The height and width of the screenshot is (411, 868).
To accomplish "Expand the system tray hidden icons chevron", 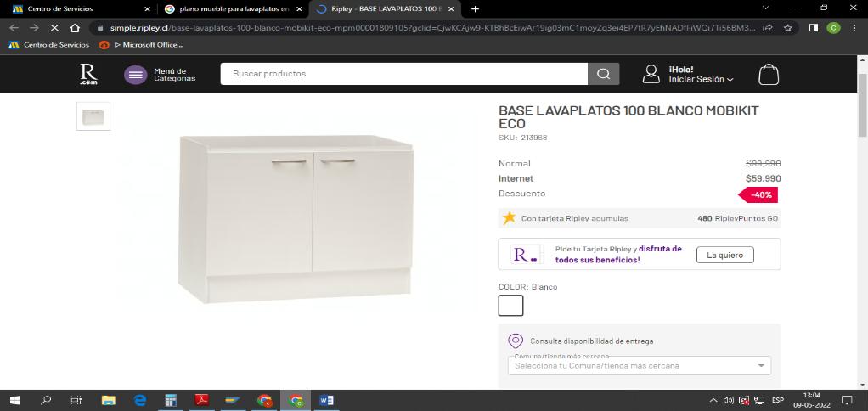I will tap(713, 400).
